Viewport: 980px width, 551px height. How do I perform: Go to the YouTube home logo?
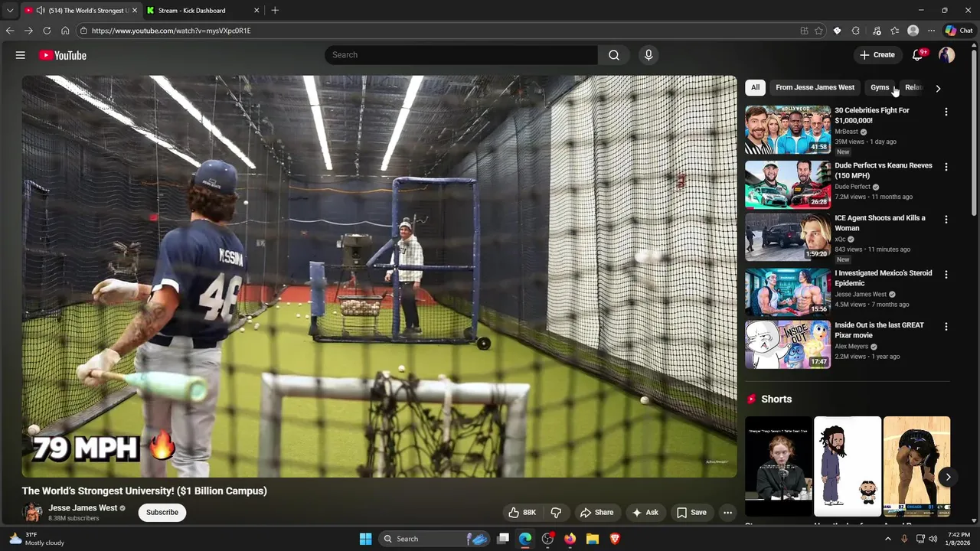point(63,55)
